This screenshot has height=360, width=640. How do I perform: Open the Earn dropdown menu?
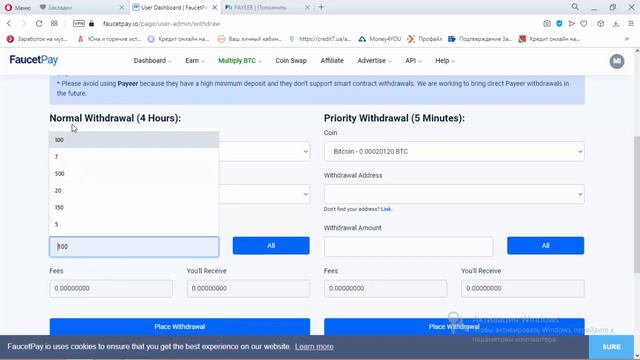click(195, 60)
